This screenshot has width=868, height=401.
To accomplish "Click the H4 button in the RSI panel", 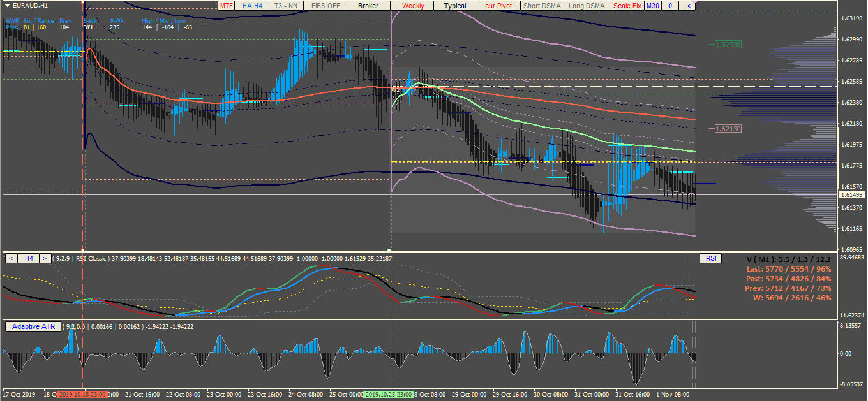I will [29, 258].
